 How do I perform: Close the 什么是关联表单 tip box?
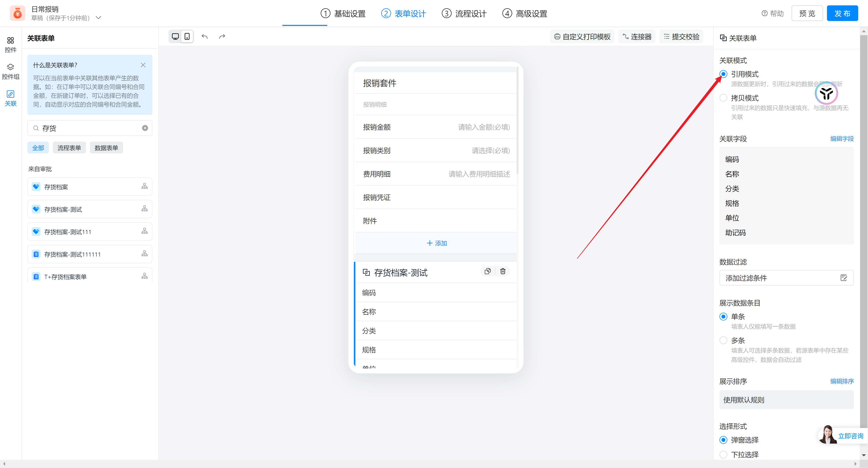click(143, 65)
